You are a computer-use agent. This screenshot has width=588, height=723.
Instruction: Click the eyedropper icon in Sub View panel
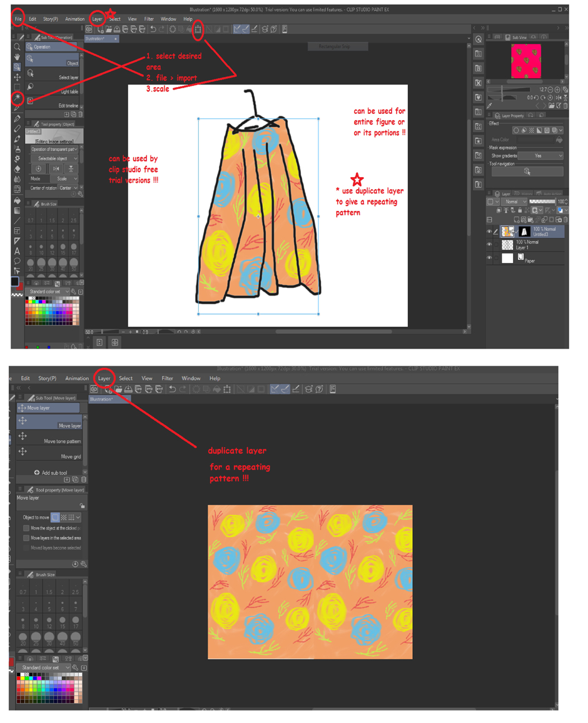pyautogui.click(x=490, y=106)
